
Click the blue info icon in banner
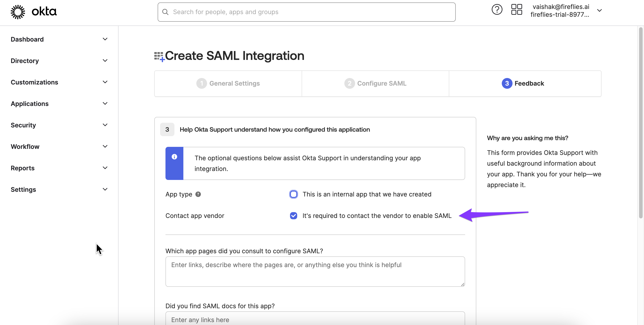pyautogui.click(x=174, y=157)
